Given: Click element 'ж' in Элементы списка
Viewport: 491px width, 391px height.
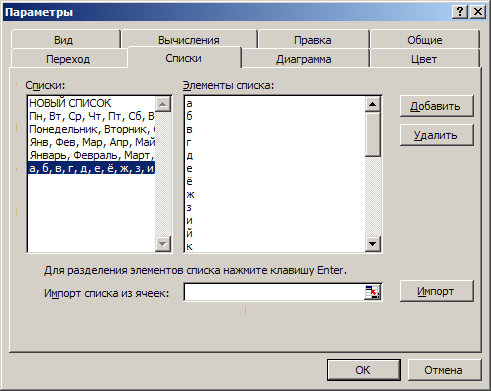Looking at the screenshot, I should [x=190, y=194].
